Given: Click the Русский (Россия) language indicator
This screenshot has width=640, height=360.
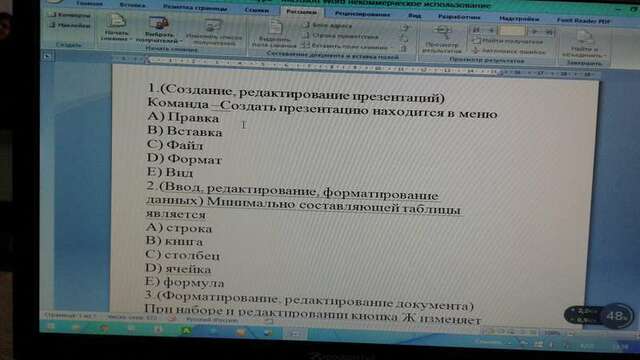Looking at the screenshot, I should click(211, 320).
